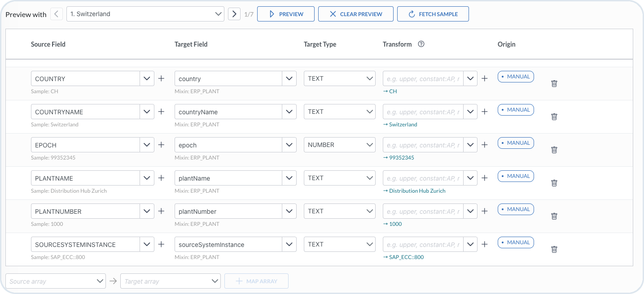
Task: Add source field next to PLANTNUMBER
Action: click(x=162, y=211)
